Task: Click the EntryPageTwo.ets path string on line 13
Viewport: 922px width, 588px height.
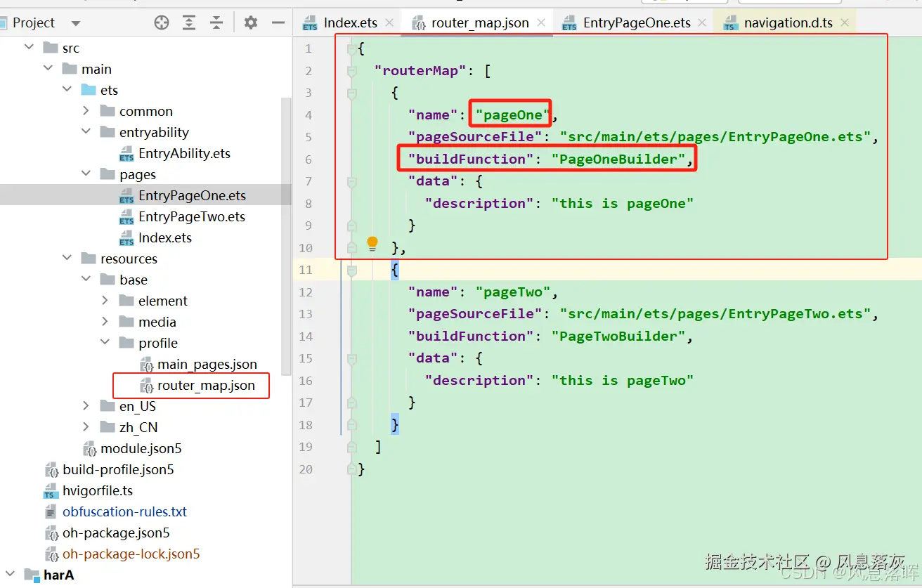Action: point(715,313)
